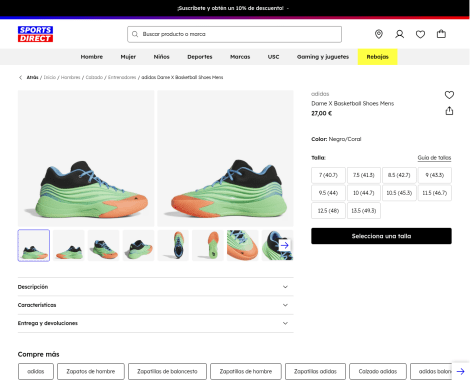Select size 13.5 (49.3)
Viewport: 475px width, 380px height.
click(364, 211)
